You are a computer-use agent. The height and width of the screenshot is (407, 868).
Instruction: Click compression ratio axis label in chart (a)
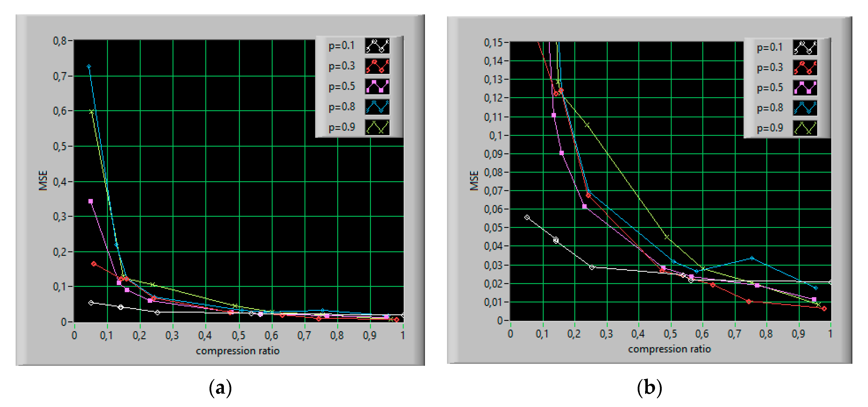tap(238, 351)
